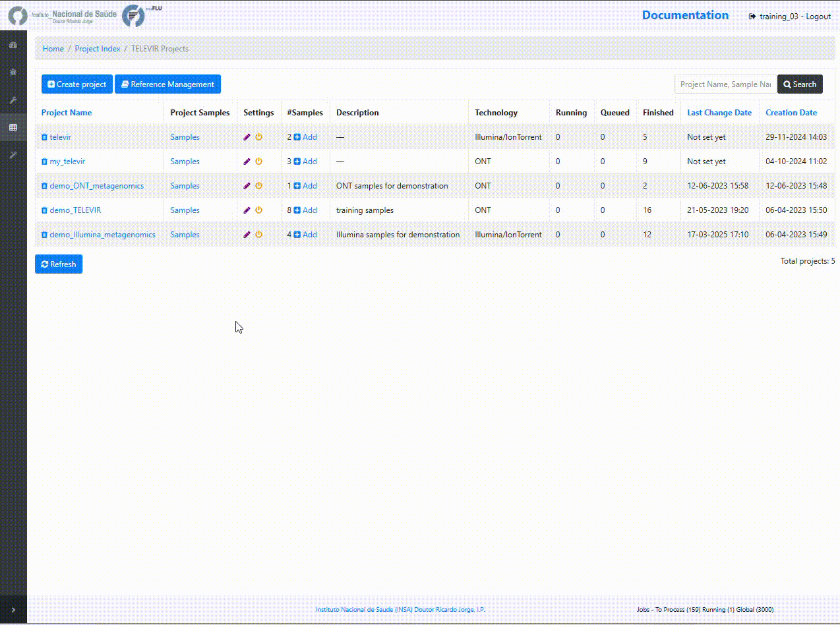Go to Project Index in the breadcrumb

click(x=98, y=49)
